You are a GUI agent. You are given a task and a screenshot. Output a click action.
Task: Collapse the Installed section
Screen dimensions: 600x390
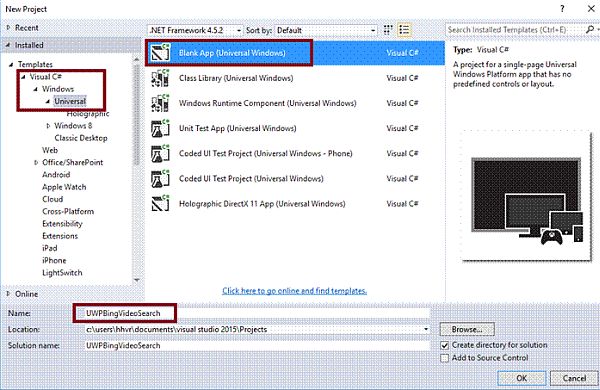pyautogui.click(x=8, y=45)
